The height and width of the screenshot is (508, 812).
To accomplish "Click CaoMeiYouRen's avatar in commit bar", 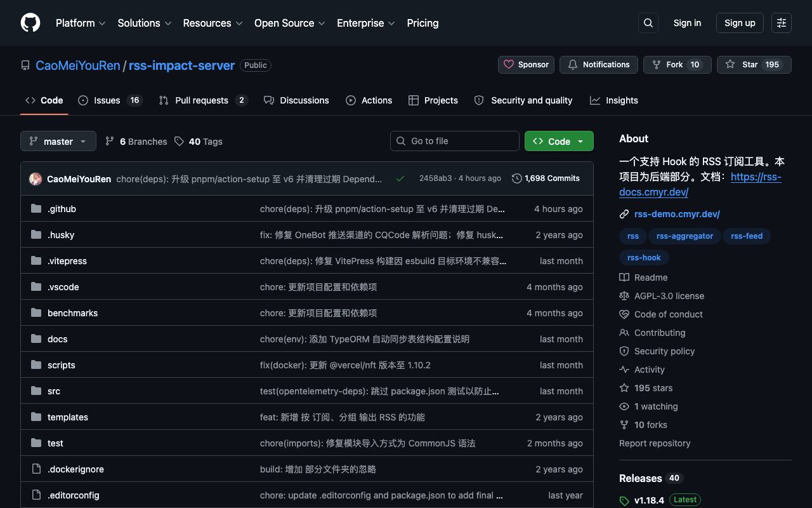I will pyautogui.click(x=36, y=179).
